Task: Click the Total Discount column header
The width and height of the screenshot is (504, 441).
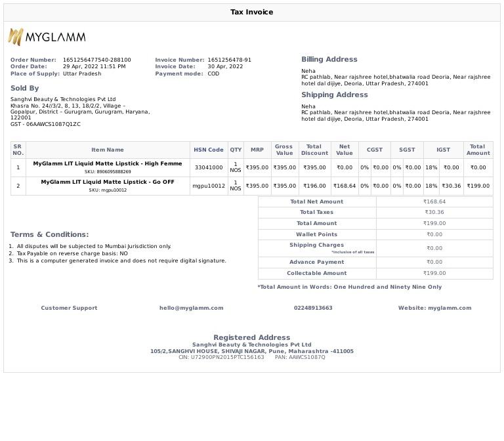Action: point(314,150)
